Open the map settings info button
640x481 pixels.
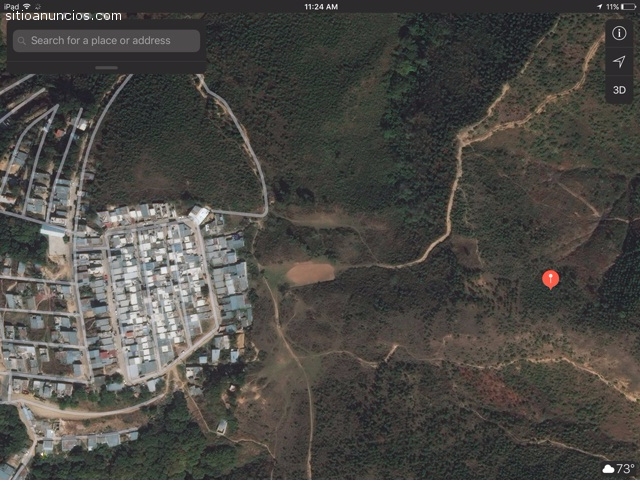click(619, 33)
